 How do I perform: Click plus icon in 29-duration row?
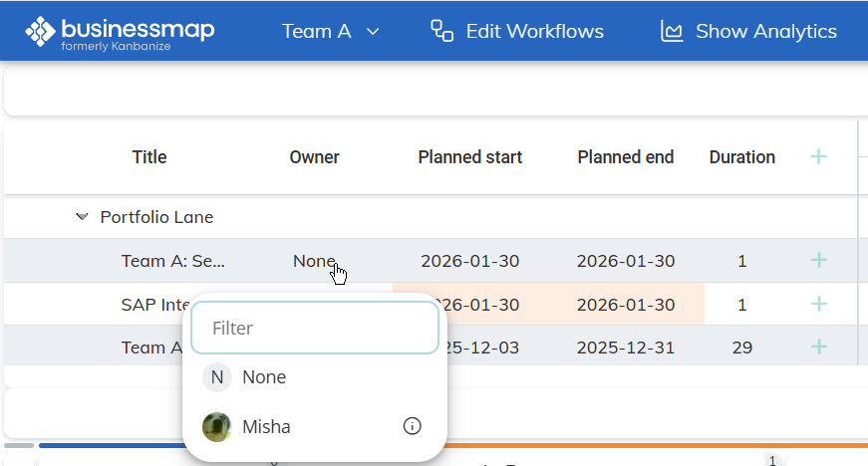click(x=818, y=347)
